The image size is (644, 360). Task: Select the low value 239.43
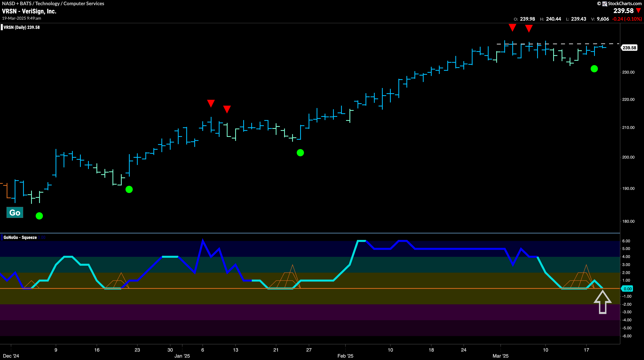[578, 19]
